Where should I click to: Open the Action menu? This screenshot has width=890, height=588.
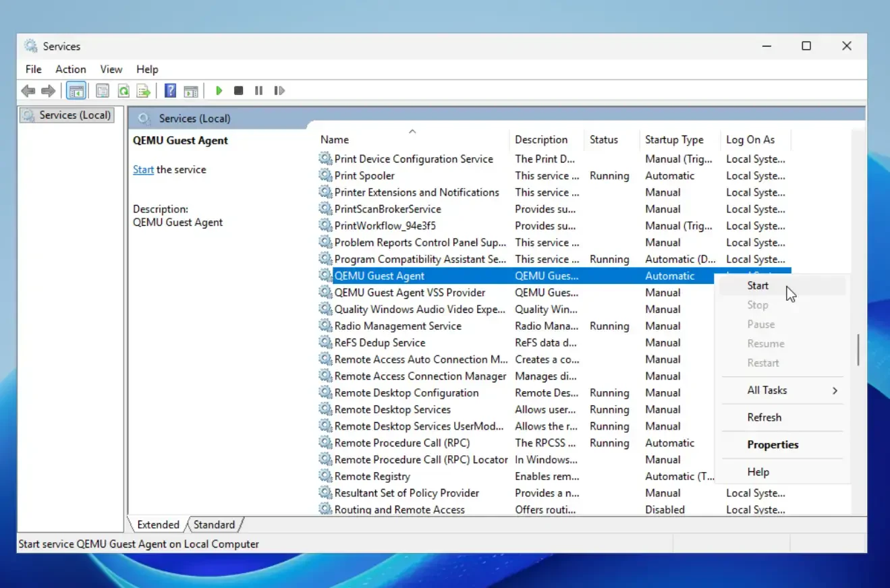click(70, 69)
